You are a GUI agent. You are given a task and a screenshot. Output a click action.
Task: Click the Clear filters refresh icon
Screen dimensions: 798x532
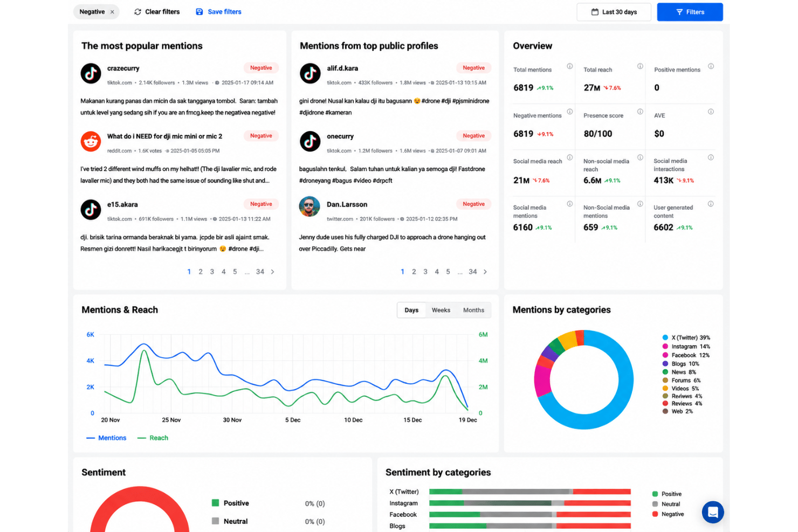tap(137, 12)
